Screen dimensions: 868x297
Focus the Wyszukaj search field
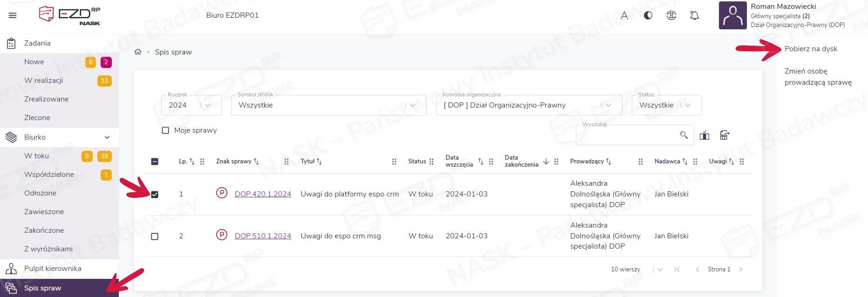pos(627,135)
